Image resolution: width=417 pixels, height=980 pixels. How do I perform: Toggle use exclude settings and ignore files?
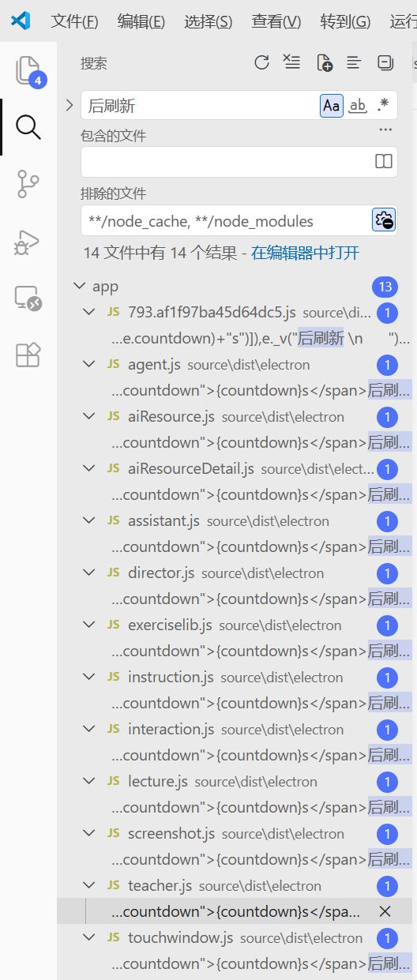pyautogui.click(x=384, y=220)
